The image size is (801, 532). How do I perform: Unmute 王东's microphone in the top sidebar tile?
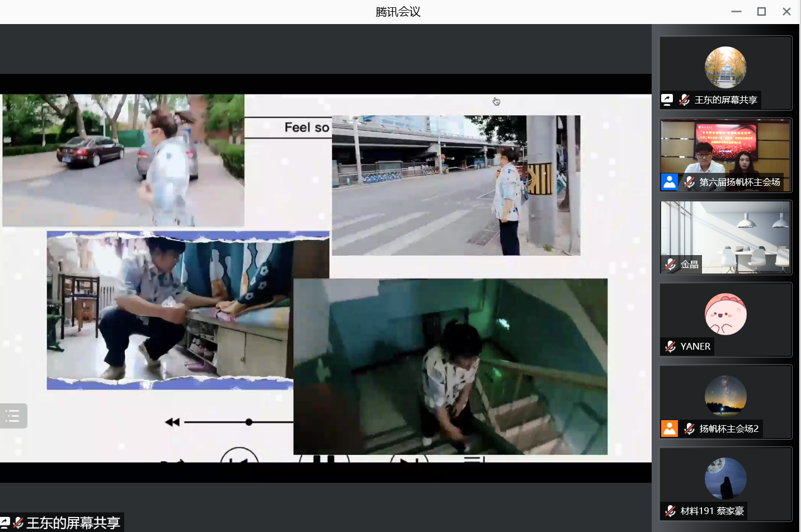click(x=684, y=99)
